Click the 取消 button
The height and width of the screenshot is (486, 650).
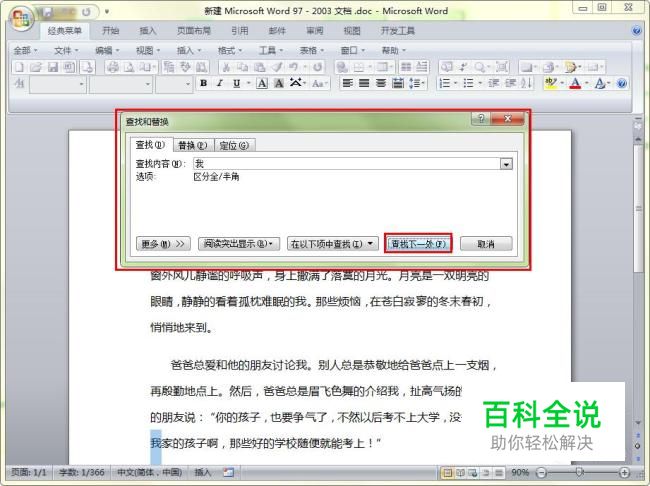486,244
